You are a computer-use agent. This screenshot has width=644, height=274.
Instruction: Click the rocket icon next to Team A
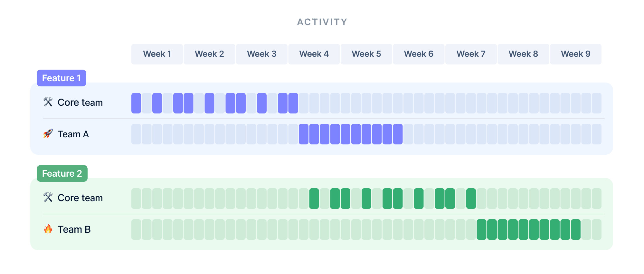(48, 133)
